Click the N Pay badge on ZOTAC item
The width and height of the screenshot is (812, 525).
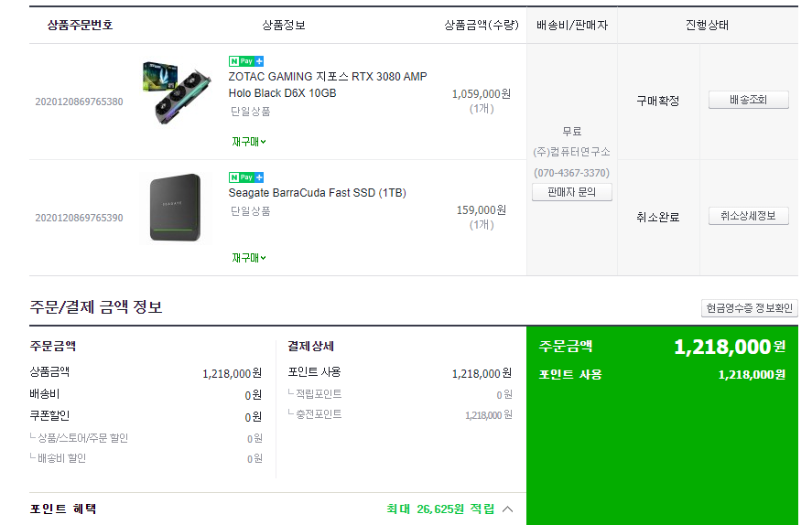pyautogui.click(x=245, y=61)
